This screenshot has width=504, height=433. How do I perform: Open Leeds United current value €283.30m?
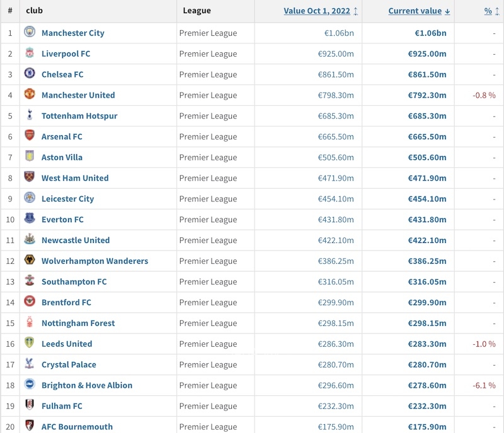pyautogui.click(x=427, y=344)
